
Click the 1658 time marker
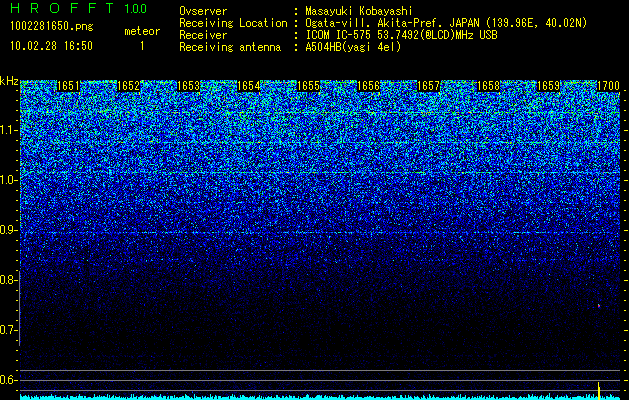(488, 86)
